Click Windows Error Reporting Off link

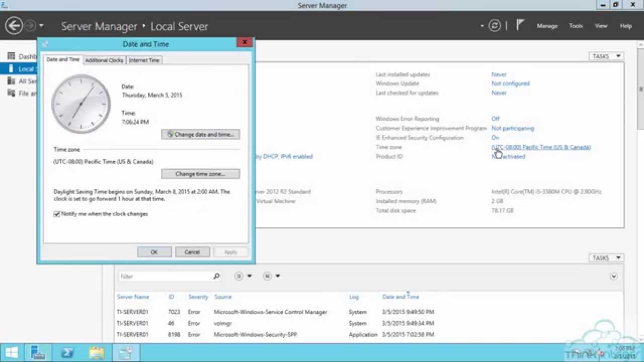496,119
